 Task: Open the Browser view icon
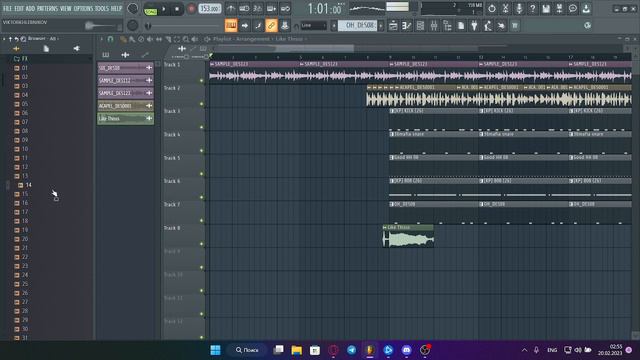point(447,26)
